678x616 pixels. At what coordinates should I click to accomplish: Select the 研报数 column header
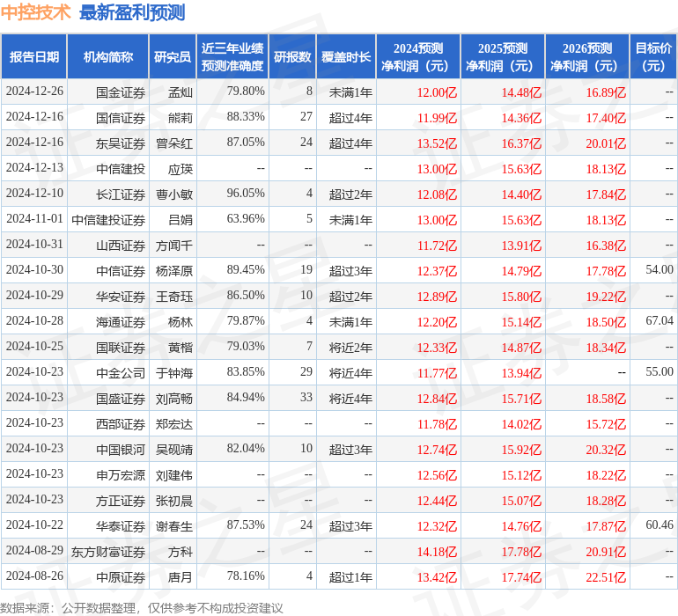(291, 57)
